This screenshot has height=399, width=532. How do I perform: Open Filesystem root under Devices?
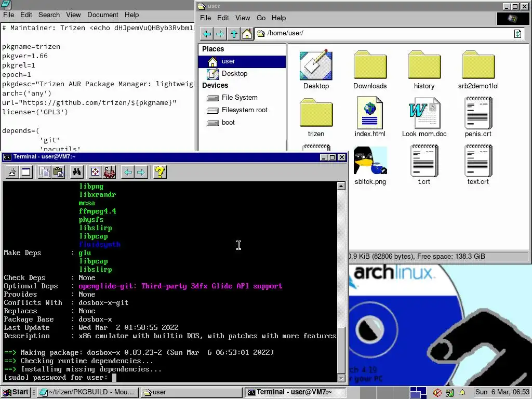[x=242, y=110]
